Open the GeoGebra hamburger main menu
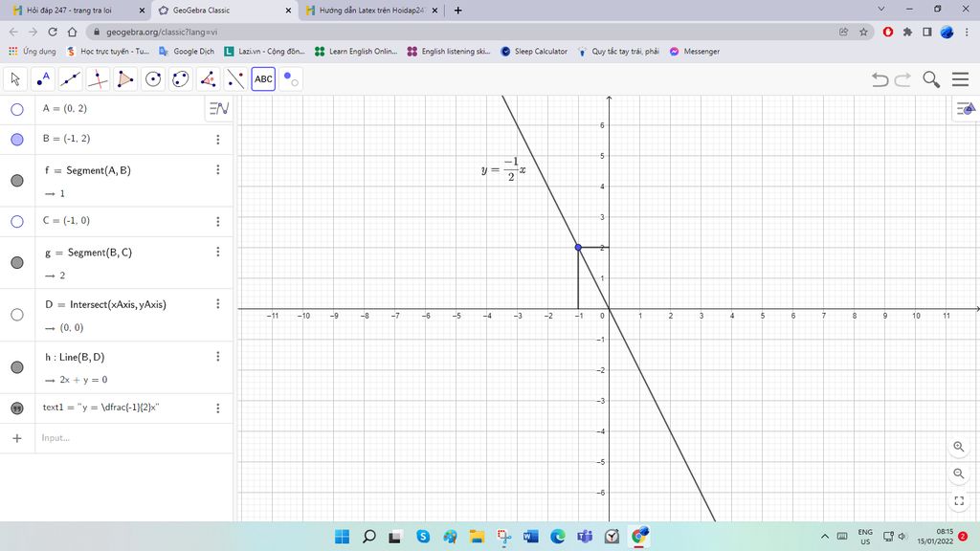980x551 pixels. [x=960, y=79]
